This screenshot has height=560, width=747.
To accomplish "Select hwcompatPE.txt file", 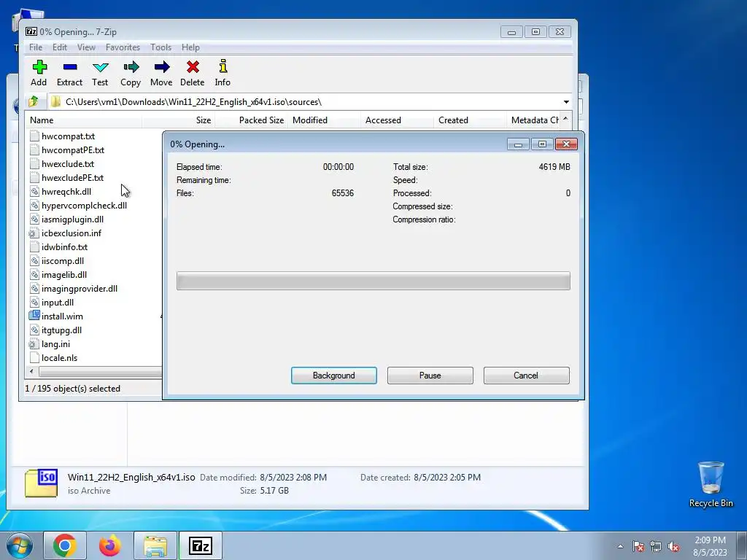I will [73, 150].
